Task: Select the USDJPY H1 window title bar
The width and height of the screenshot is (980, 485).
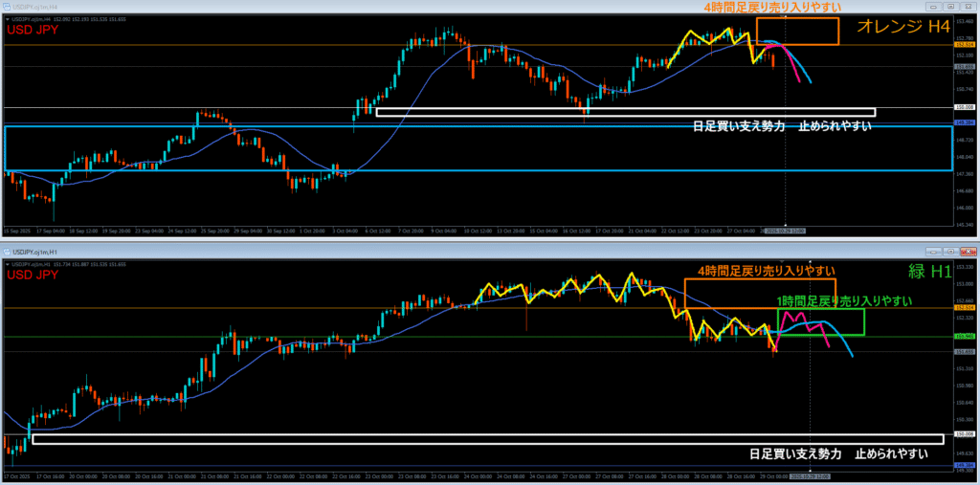Action: pos(383,252)
